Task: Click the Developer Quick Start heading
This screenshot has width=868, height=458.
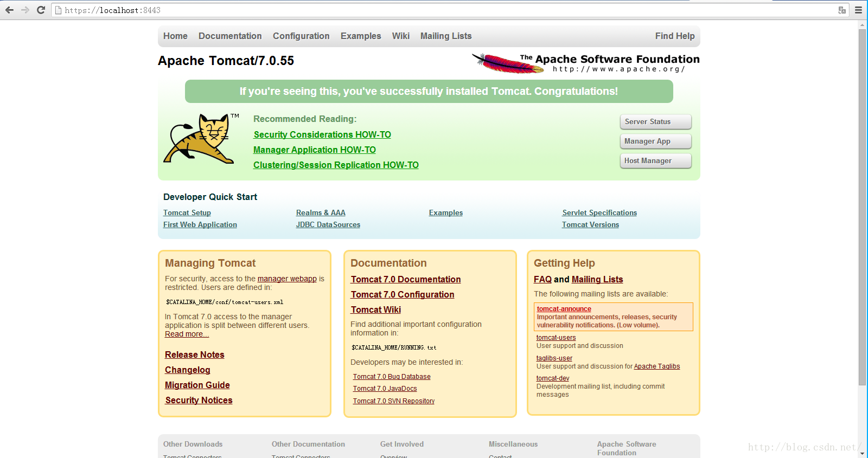Action: pos(210,197)
